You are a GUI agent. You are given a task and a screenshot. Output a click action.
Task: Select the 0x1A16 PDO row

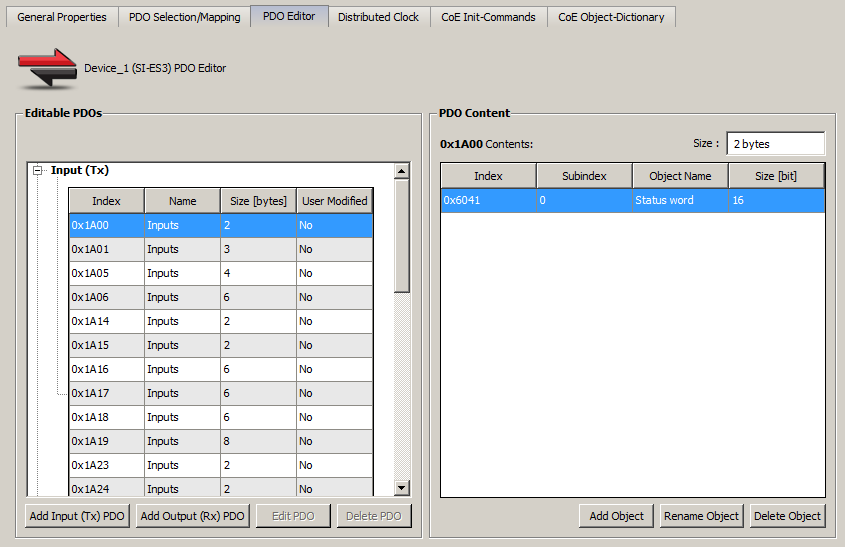pos(221,369)
